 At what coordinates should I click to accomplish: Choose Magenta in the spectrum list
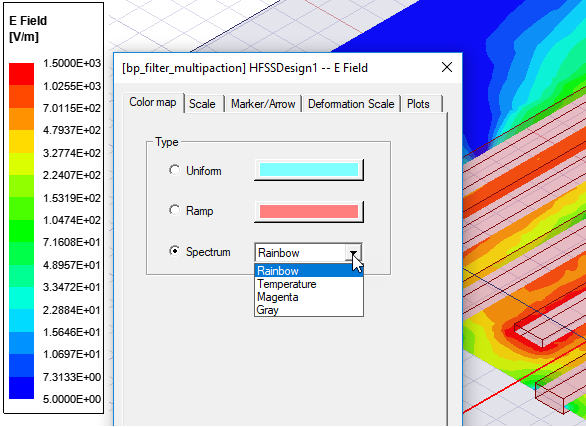[309, 297]
